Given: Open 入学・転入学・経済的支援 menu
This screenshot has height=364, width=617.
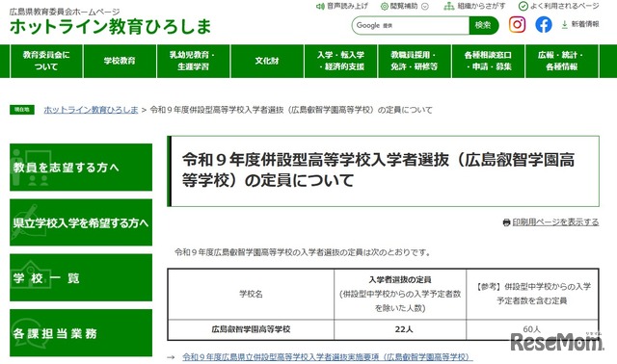Looking at the screenshot, I should pos(340,61).
